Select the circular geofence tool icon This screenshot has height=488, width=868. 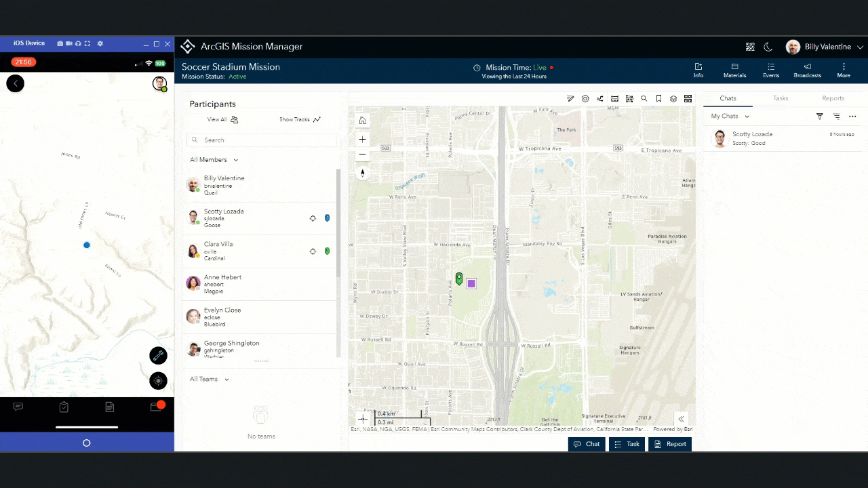pos(585,99)
